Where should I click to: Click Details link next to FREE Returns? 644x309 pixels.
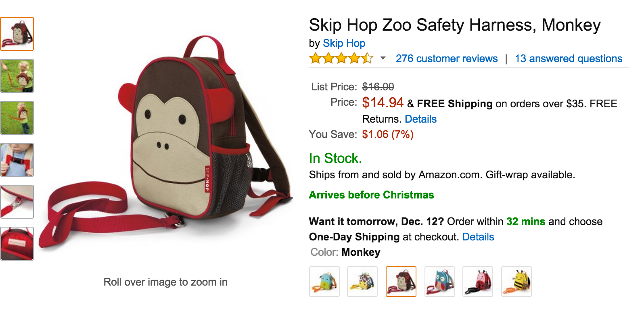click(420, 119)
